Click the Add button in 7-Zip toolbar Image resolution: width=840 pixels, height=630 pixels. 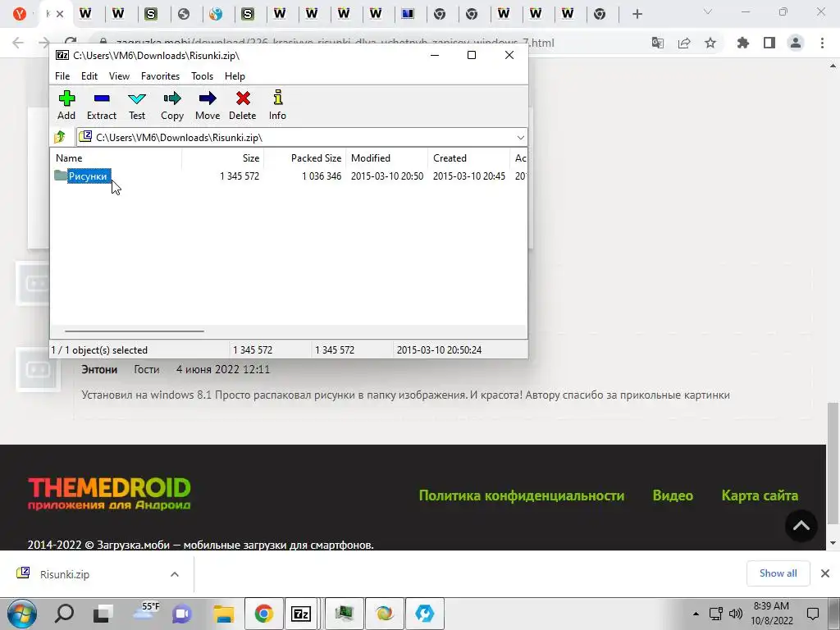[66, 105]
